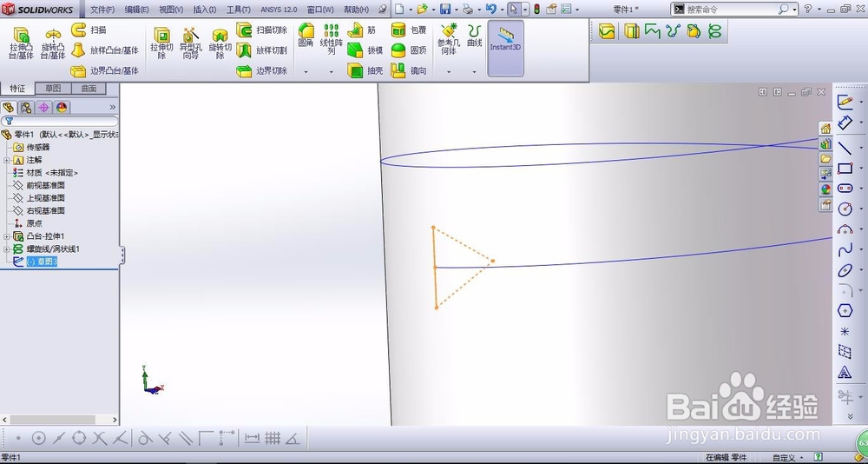Click the feature tree horizontal scrollbar
This screenshot has height=464, width=868.
click(60, 421)
